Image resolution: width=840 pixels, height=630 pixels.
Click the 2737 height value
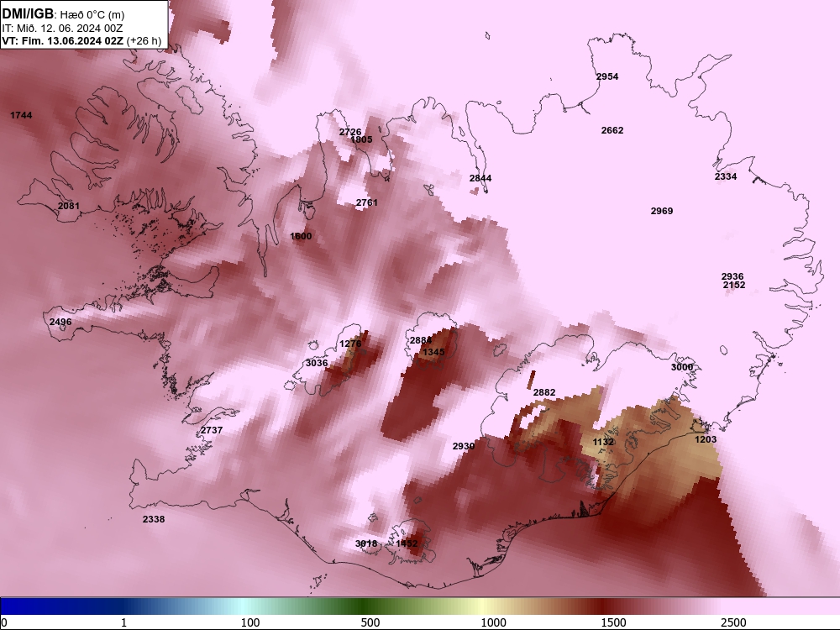click(212, 430)
